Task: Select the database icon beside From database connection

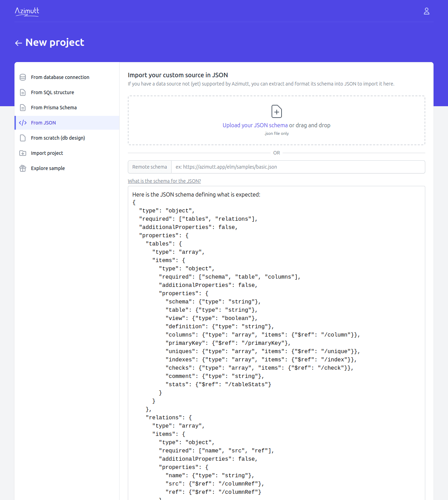Action: [23, 77]
